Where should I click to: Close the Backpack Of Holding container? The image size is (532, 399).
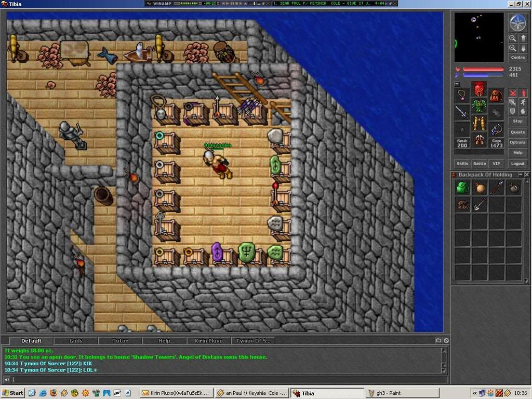[x=527, y=175]
